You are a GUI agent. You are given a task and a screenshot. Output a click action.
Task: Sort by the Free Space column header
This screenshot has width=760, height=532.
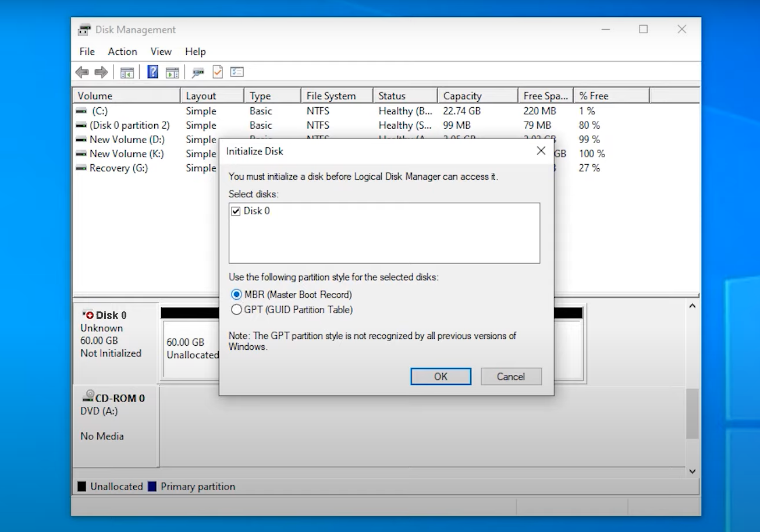point(545,96)
